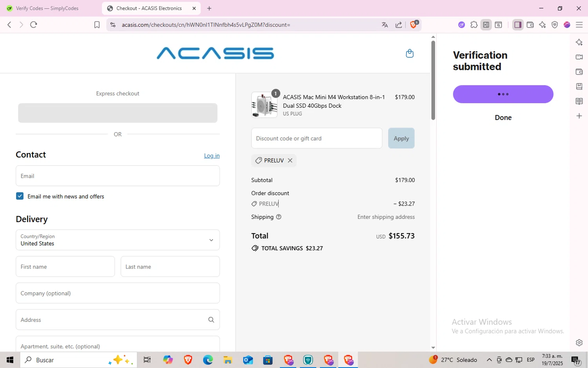Click the Last name field
The height and width of the screenshot is (368, 588).
tap(170, 266)
